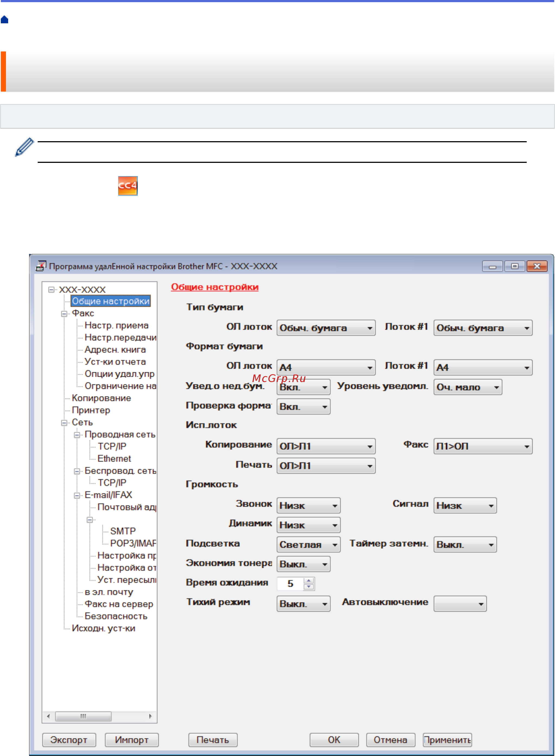
Task: Select POP3/IMAP tree item
Action: (133, 543)
